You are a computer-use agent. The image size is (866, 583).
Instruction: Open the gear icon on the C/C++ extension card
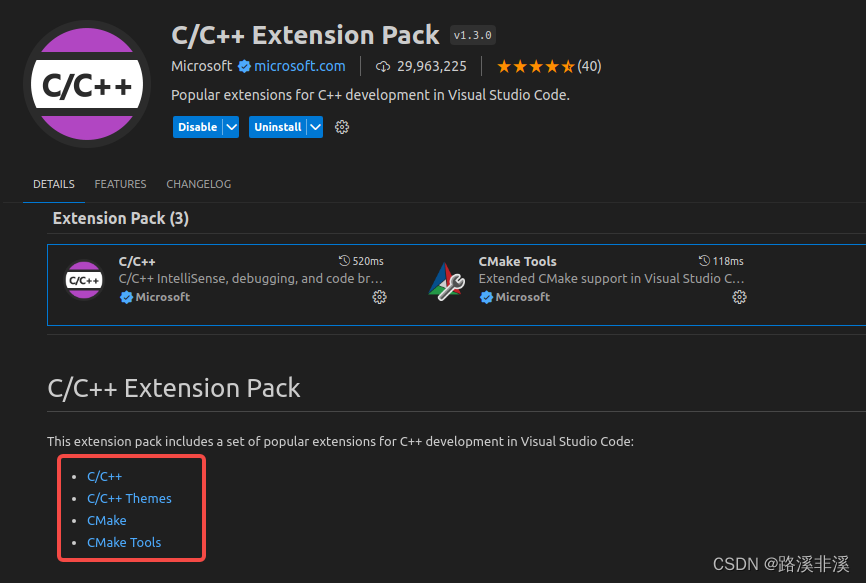point(379,297)
